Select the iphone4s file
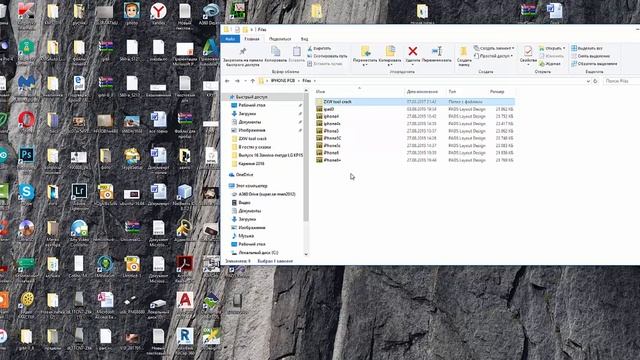Viewport: 640px width, 360px height. coord(415,124)
